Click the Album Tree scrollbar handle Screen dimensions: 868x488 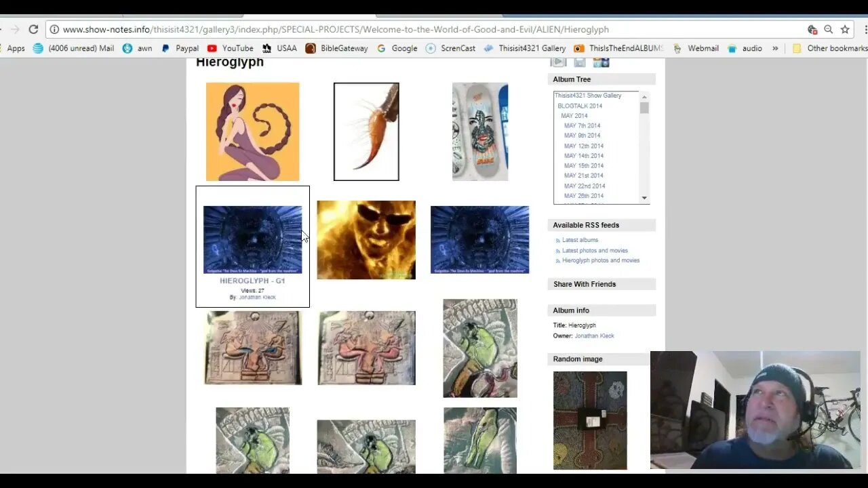(x=644, y=108)
